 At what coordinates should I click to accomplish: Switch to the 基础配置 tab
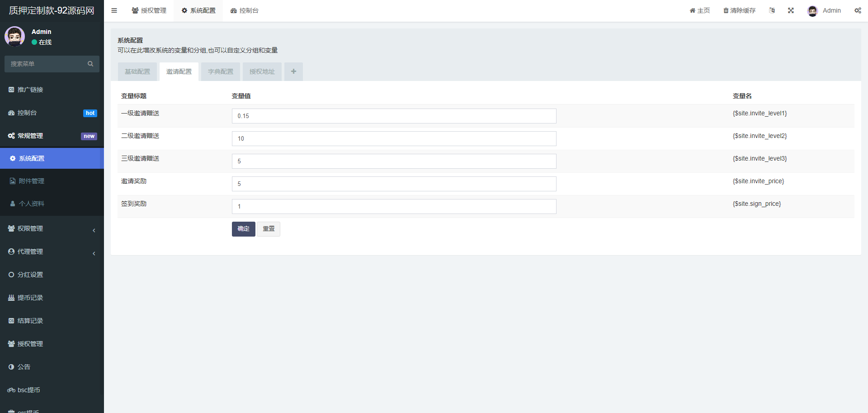click(x=137, y=71)
